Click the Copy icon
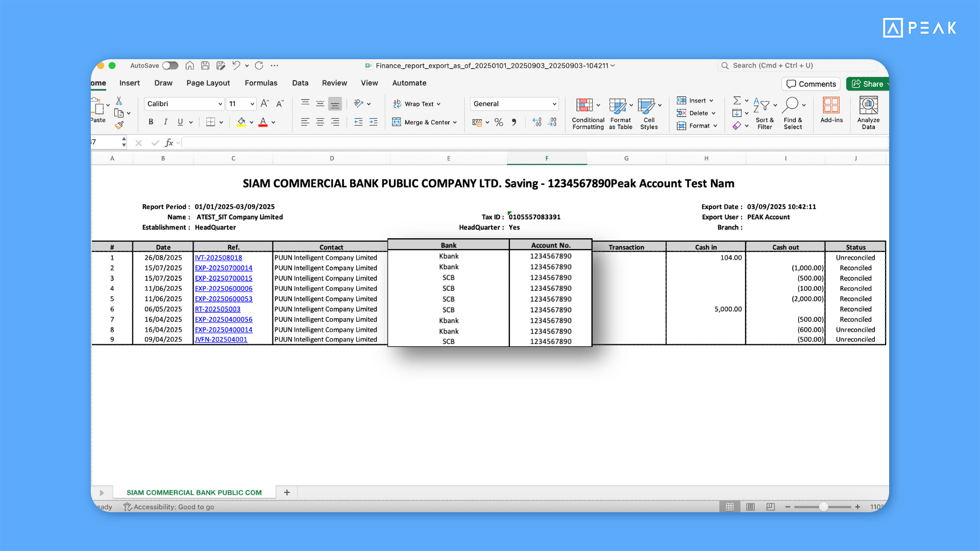This screenshot has height=551, width=980. 119,113
